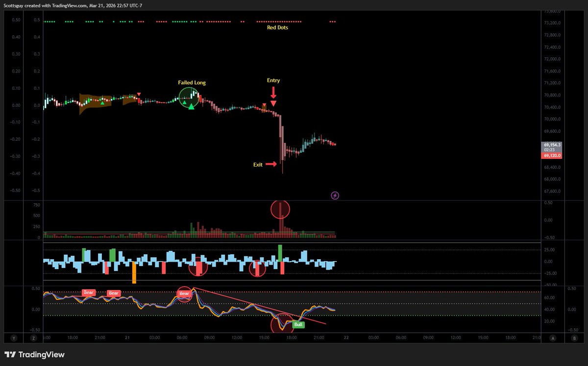Click the 'Red Dots' annotation text
The height and width of the screenshot is (366, 588).
[277, 27]
